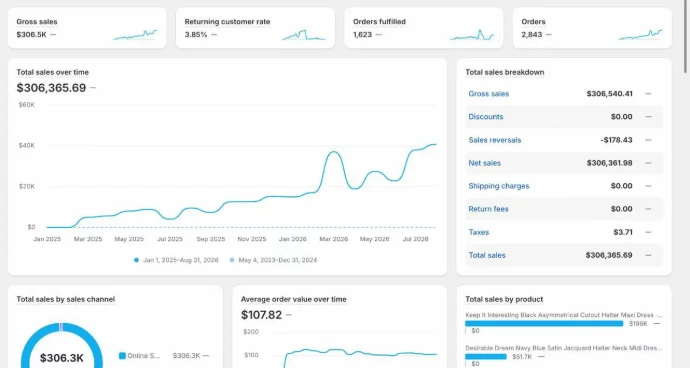Viewport: 690px width, 368px height.
Task: Open Gross sales in sales breakdown
Action: tap(488, 94)
